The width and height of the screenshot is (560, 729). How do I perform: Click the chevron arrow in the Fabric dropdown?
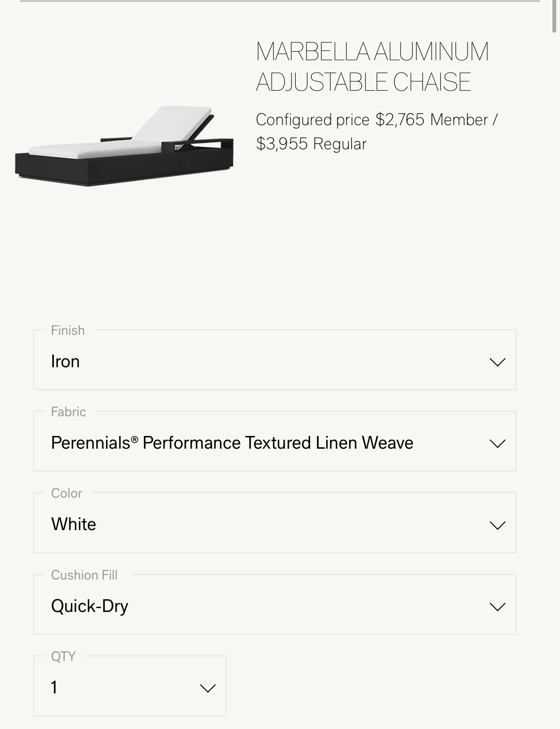click(x=497, y=444)
